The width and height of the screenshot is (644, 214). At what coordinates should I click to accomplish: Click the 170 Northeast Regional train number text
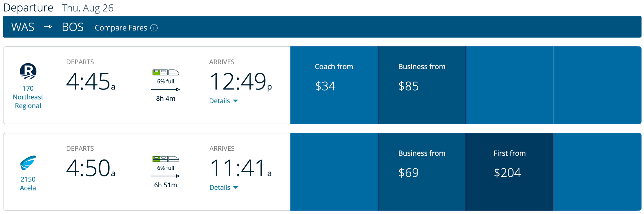pyautogui.click(x=28, y=97)
